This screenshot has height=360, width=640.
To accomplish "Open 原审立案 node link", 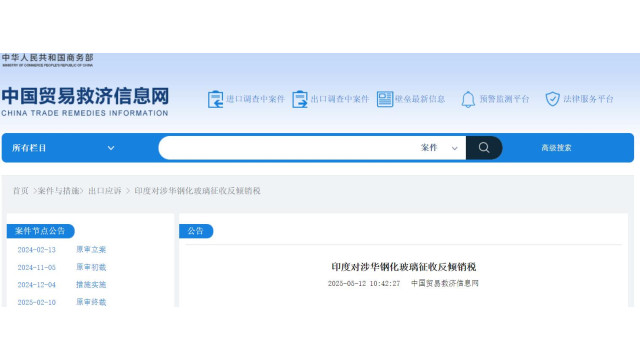I will tap(91, 249).
